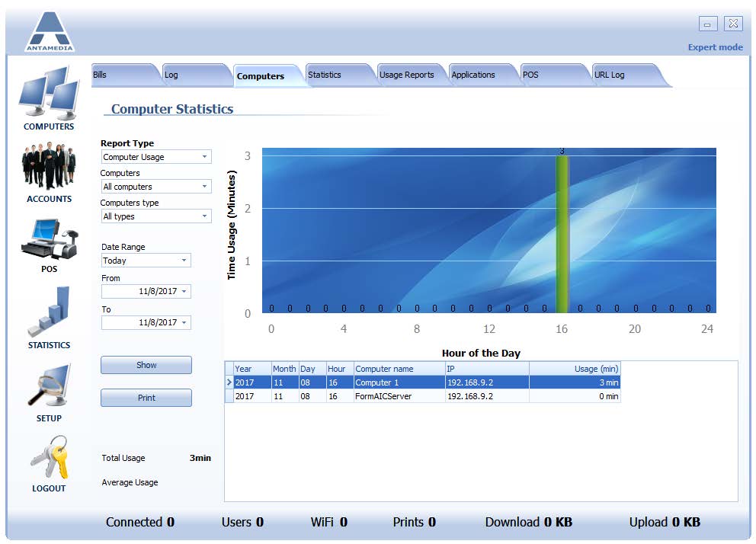Viewport: 756px width, 544px height.
Task: Sort by the Computer name column header
Action: pos(399,369)
